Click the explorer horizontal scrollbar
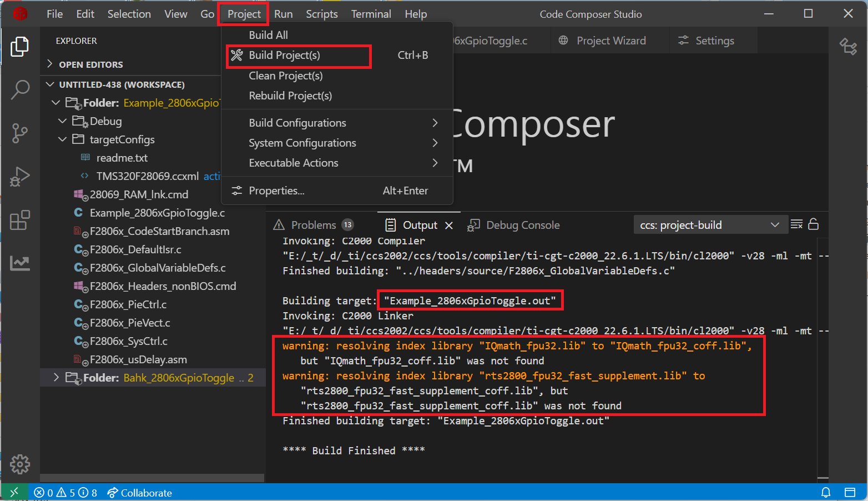Image resolution: width=868 pixels, height=501 pixels. pos(152,478)
